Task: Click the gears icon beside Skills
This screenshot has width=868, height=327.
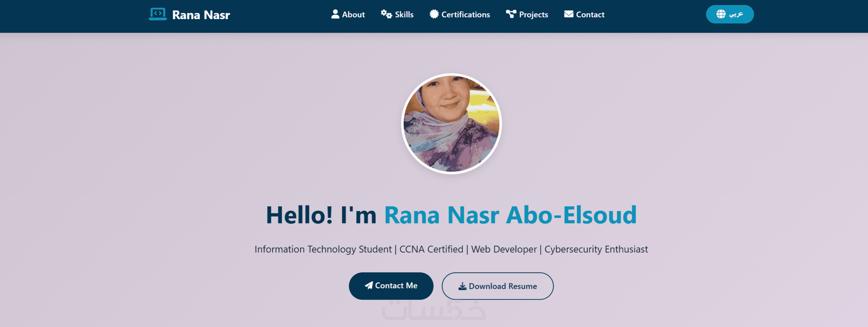Action: point(386,14)
